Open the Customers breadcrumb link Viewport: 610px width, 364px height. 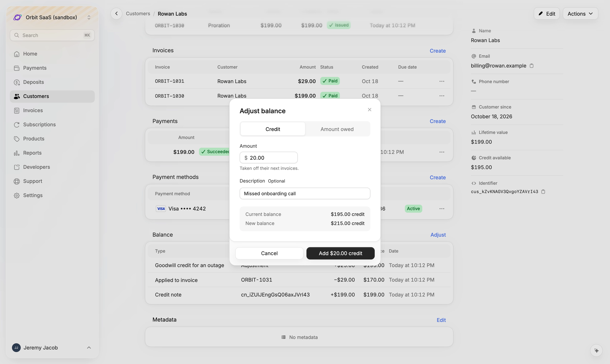point(138,14)
